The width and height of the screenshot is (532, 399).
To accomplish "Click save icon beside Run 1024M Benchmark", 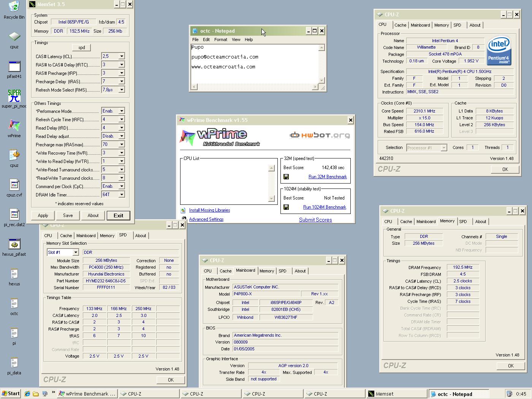I will (x=286, y=207).
